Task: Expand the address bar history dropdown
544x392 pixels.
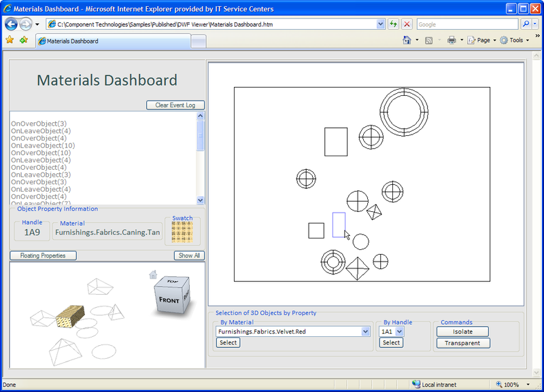Action: tap(380, 24)
